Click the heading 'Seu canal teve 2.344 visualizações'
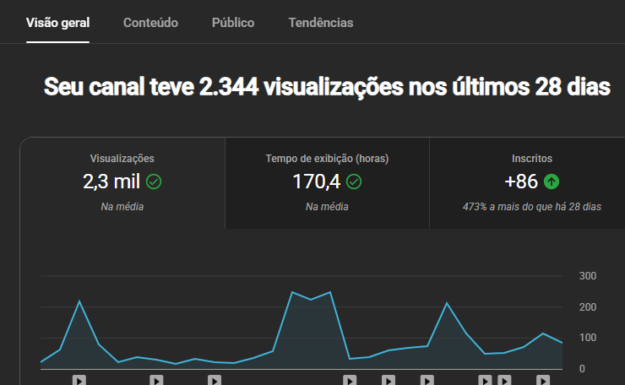 (327, 86)
